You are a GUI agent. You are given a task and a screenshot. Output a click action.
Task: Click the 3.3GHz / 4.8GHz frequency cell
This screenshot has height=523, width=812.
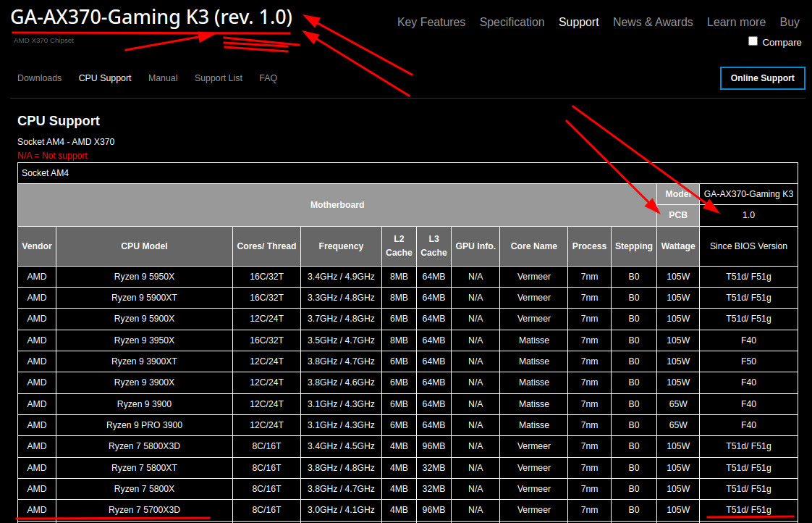(341, 298)
